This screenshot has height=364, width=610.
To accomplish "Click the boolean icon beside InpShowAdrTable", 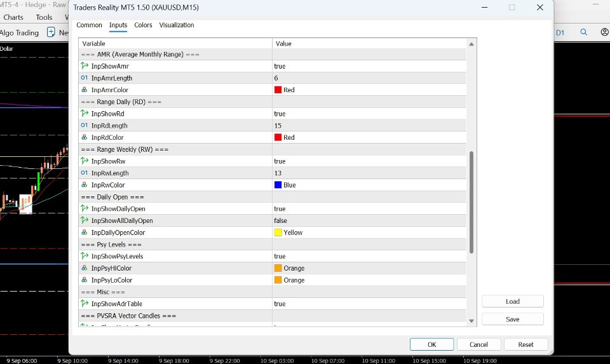I will (x=85, y=303).
